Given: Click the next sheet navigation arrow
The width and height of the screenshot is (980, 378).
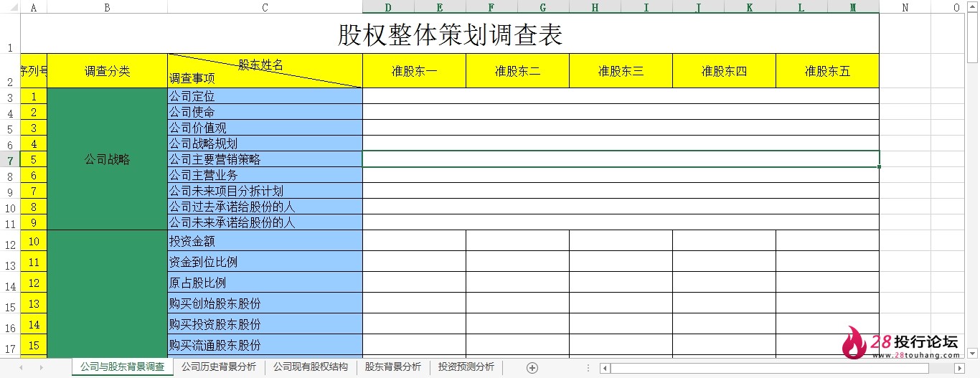Looking at the screenshot, I should [x=41, y=367].
